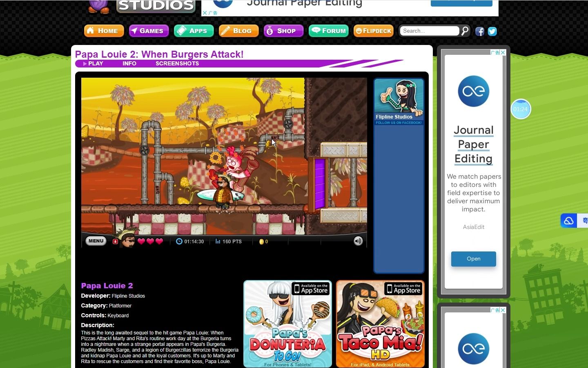Click the AsiaEdit logo in sidebar ad

tap(474, 91)
